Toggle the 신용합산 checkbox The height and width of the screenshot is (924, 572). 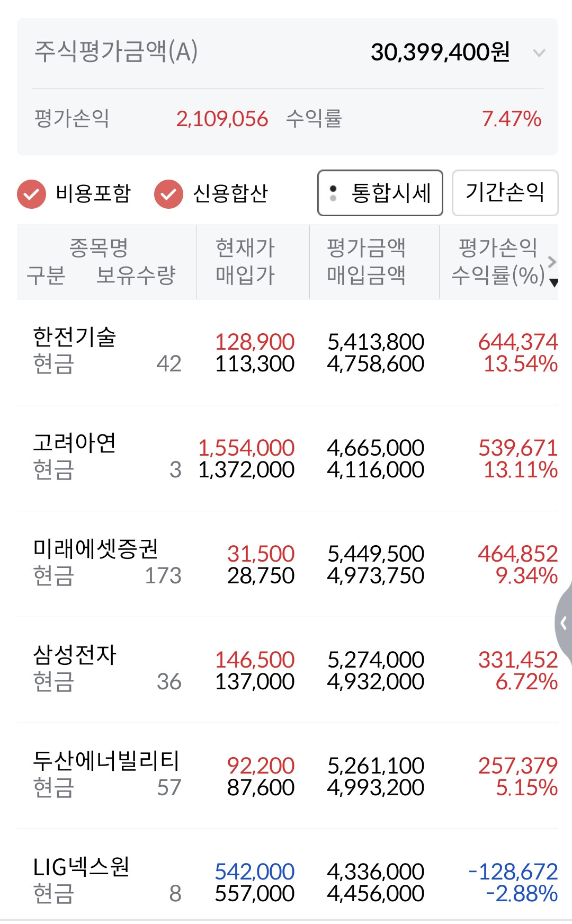coord(168,194)
